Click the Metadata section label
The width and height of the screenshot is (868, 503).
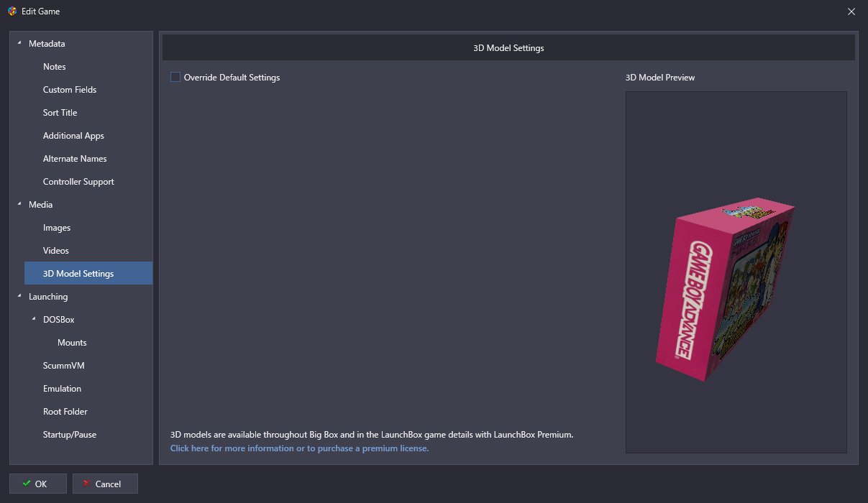tap(47, 44)
